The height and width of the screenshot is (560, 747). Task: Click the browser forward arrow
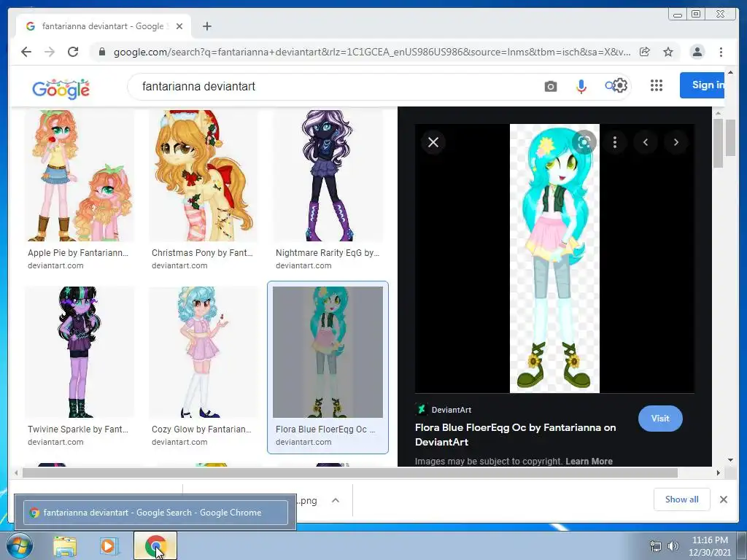[50, 52]
